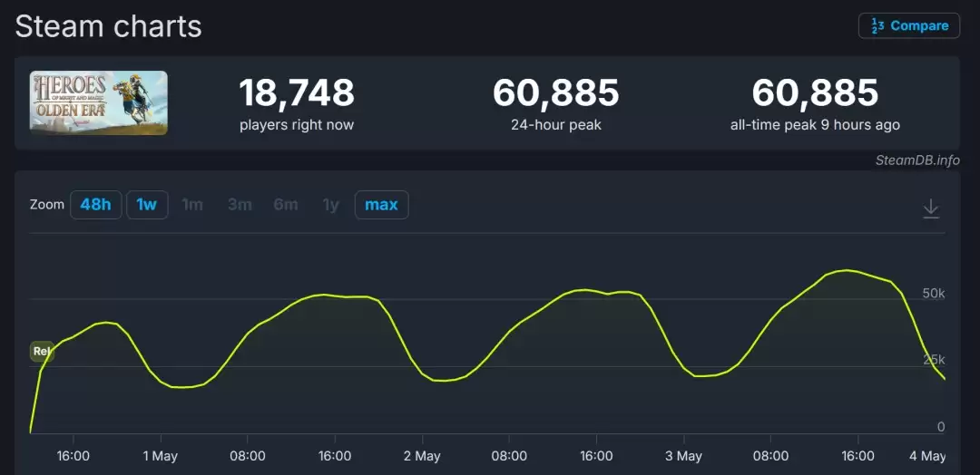This screenshot has height=475, width=980.
Task: Click the SteamDB.info credit text
Action: [917, 160]
